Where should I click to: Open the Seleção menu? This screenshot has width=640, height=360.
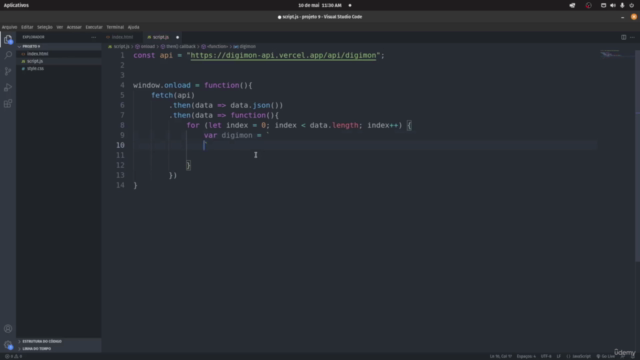[x=44, y=27]
